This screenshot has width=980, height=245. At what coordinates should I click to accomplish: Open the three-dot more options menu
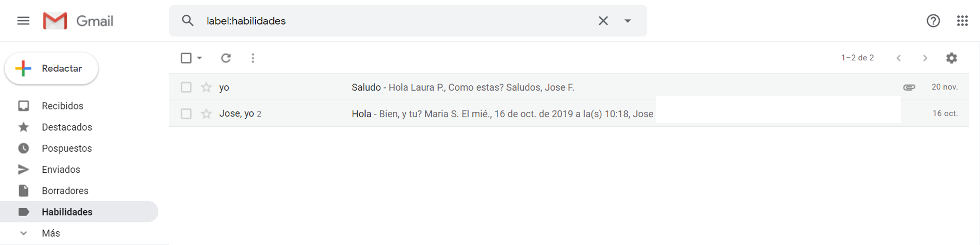click(253, 58)
